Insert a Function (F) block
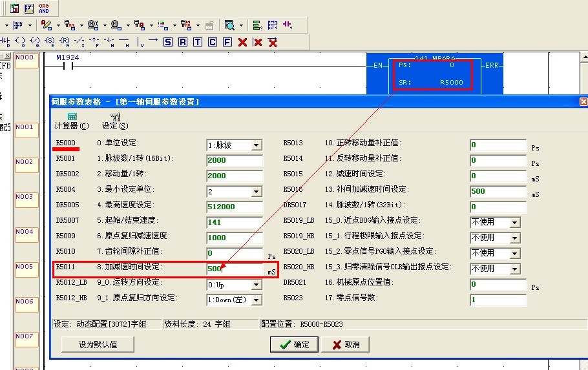The image size is (588, 370). 227,42
